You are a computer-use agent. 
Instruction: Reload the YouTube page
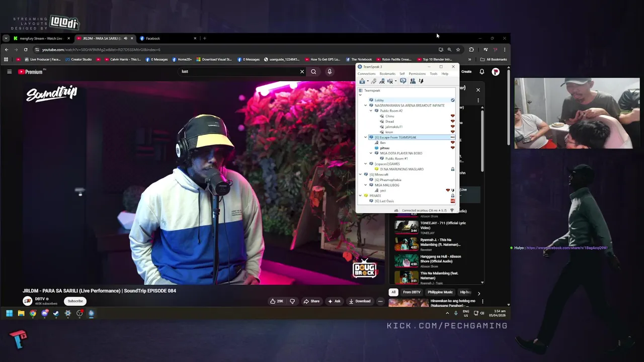[x=26, y=50]
